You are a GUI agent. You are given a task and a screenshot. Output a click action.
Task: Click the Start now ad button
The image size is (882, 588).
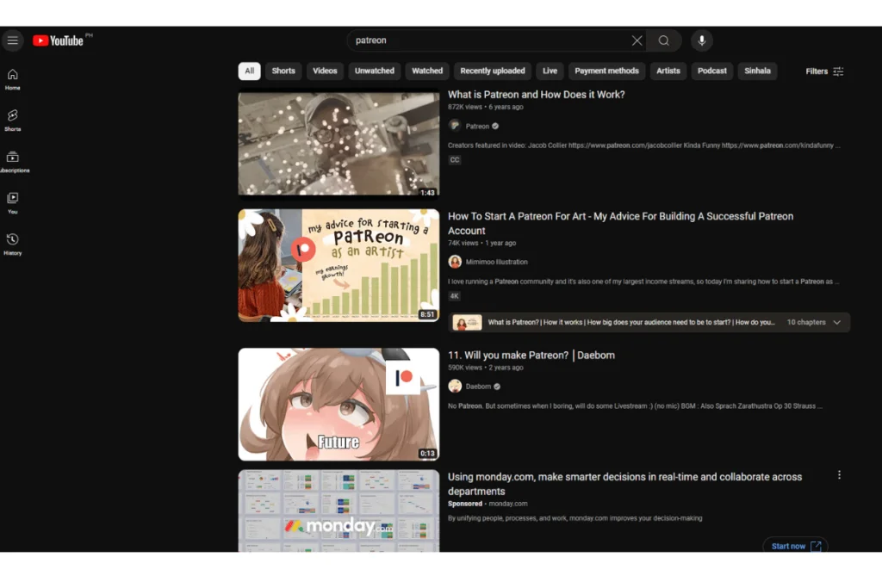click(795, 546)
